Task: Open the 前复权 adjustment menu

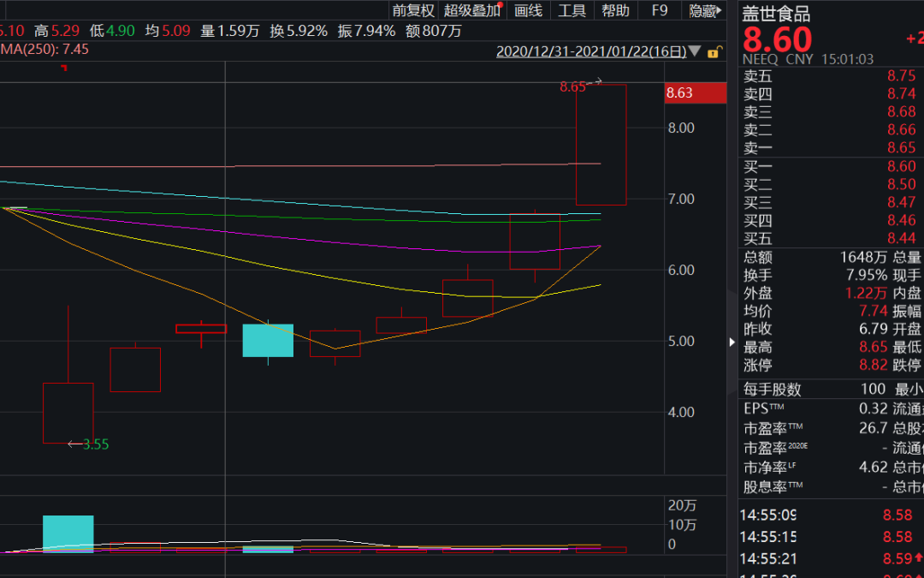Action: point(413,10)
